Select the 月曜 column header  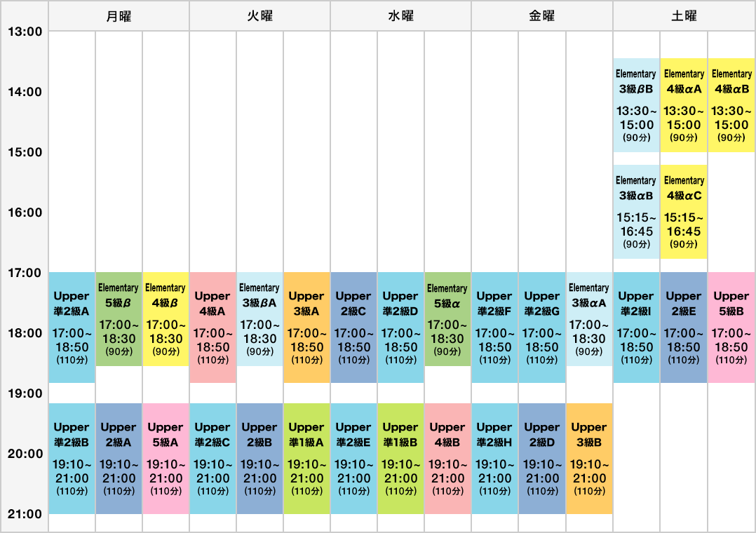[119, 16]
